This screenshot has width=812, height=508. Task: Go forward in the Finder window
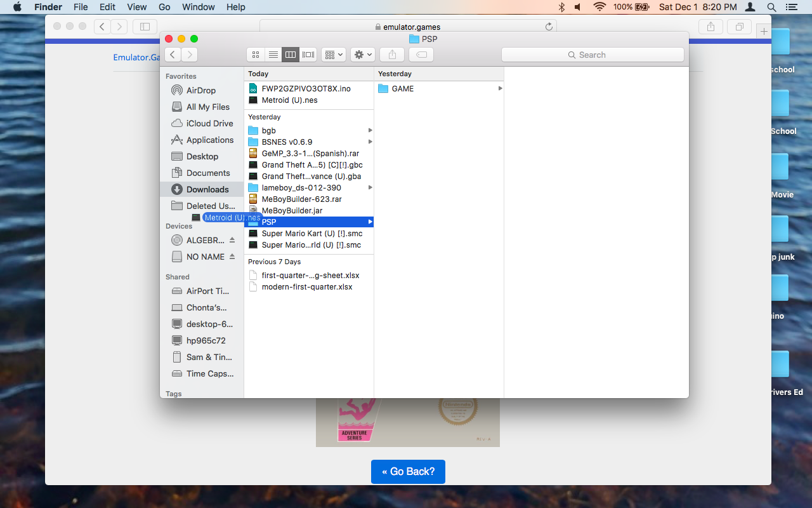[189, 55]
